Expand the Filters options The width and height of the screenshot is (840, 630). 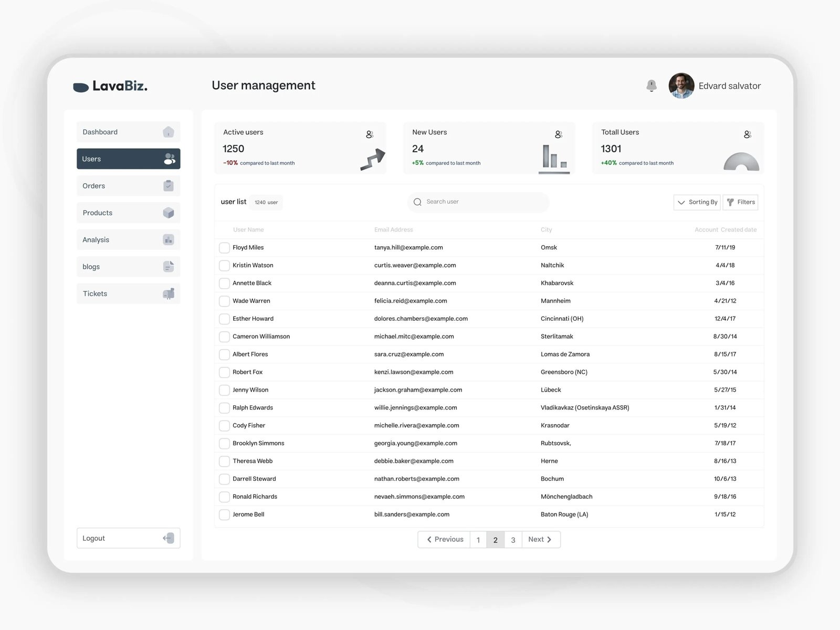pos(740,202)
